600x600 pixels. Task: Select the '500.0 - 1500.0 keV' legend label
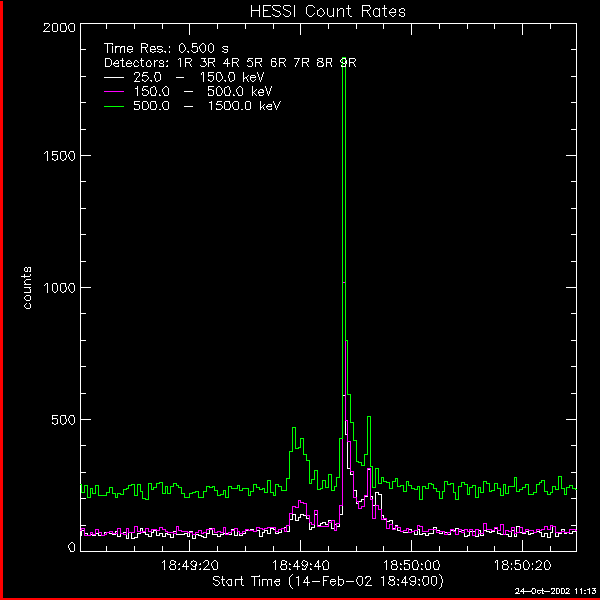click(207, 106)
